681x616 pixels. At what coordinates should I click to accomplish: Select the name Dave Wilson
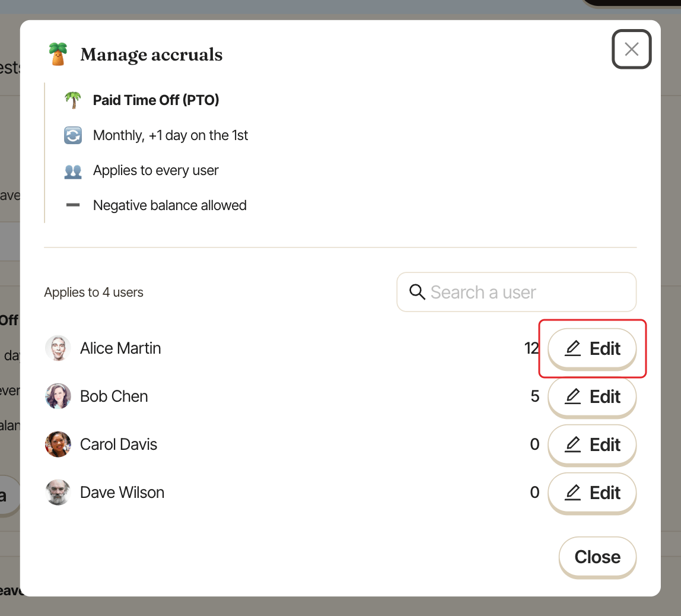point(122,493)
